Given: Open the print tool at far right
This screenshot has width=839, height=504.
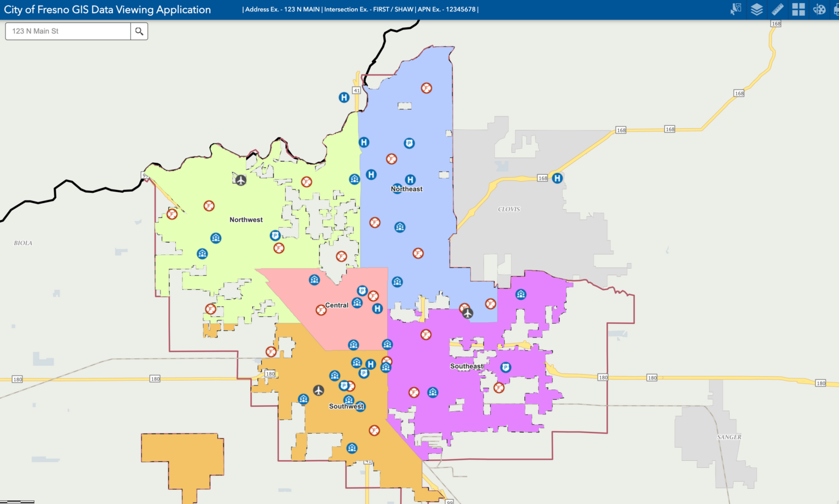Looking at the screenshot, I should pos(836,9).
